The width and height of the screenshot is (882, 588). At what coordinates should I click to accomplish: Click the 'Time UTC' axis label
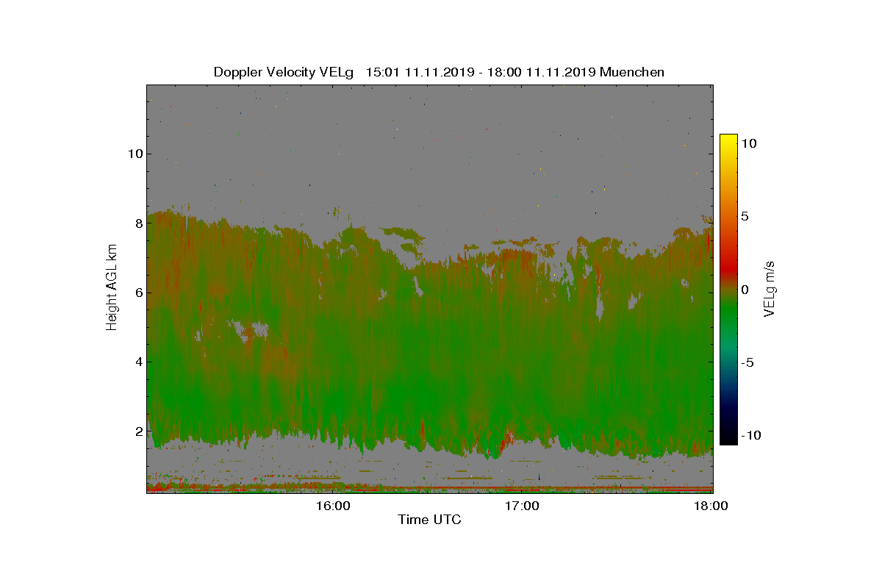(x=430, y=520)
